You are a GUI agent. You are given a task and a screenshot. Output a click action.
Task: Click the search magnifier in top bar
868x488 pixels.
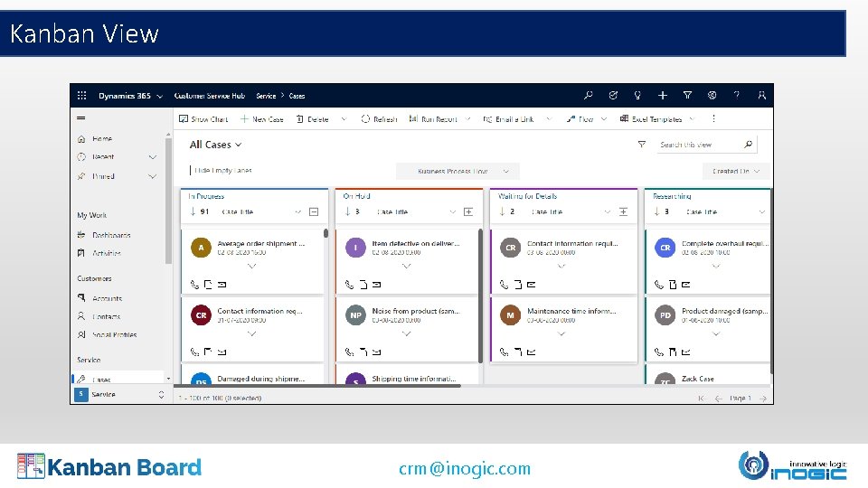[588, 95]
